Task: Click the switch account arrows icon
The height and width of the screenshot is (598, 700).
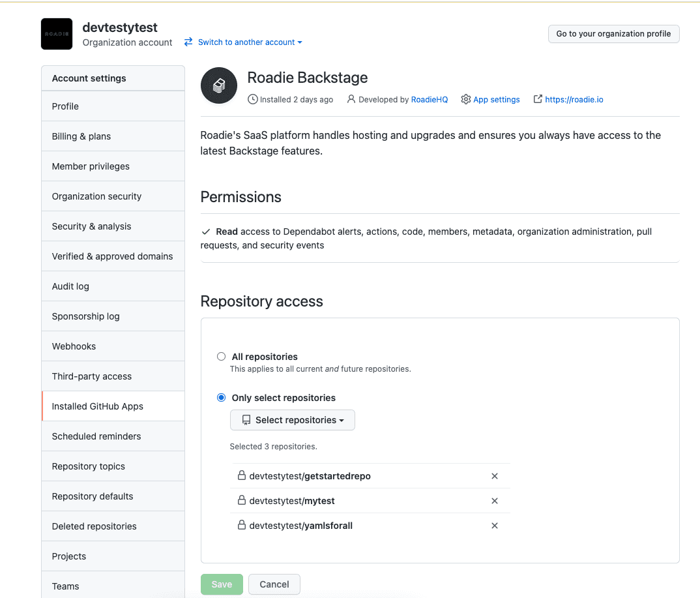Action: (x=188, y=42)
